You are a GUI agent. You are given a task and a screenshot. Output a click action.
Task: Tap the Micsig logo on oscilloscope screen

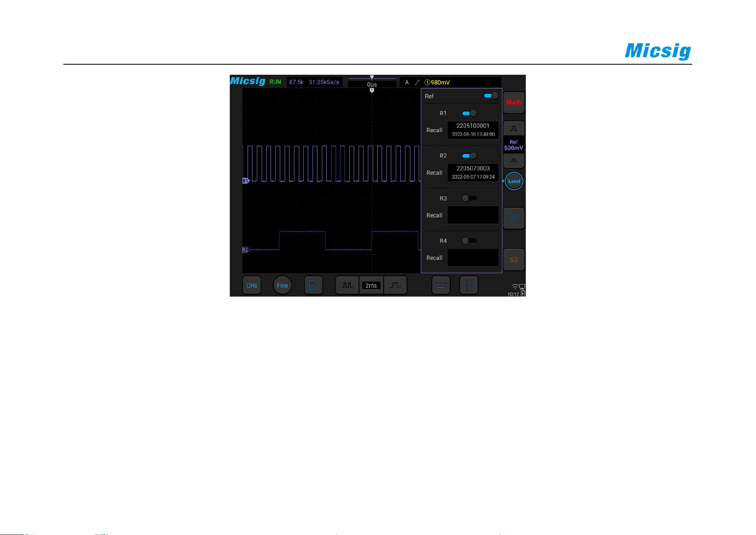tap(248, 81)
